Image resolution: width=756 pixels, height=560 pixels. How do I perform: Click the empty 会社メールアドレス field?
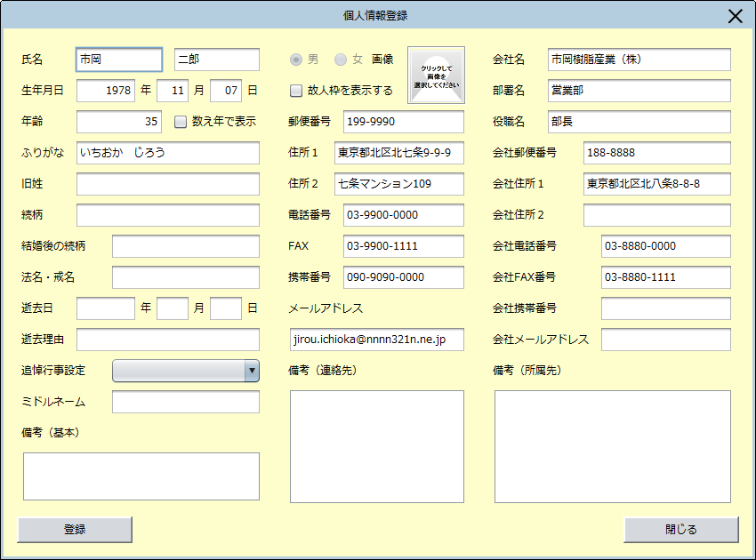[x=666, y=340]
